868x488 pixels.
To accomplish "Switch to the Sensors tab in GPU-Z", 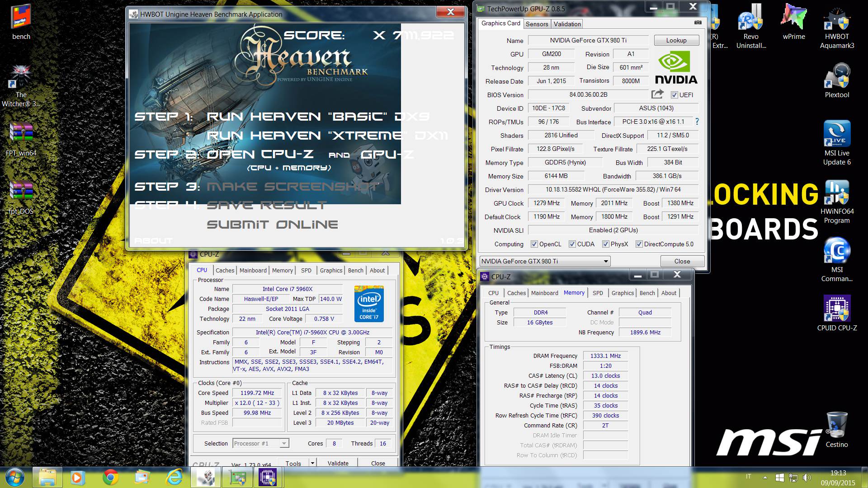I will tap(537, 24).
